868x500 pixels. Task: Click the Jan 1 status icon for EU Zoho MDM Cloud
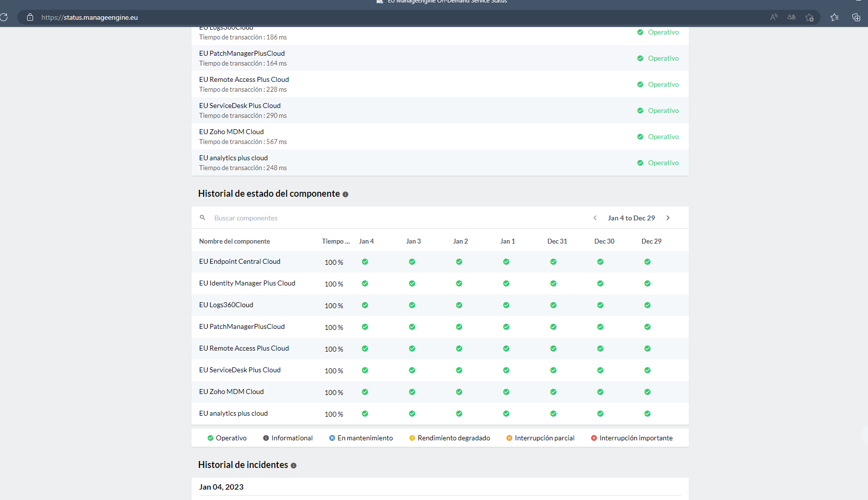click(506, 392)
